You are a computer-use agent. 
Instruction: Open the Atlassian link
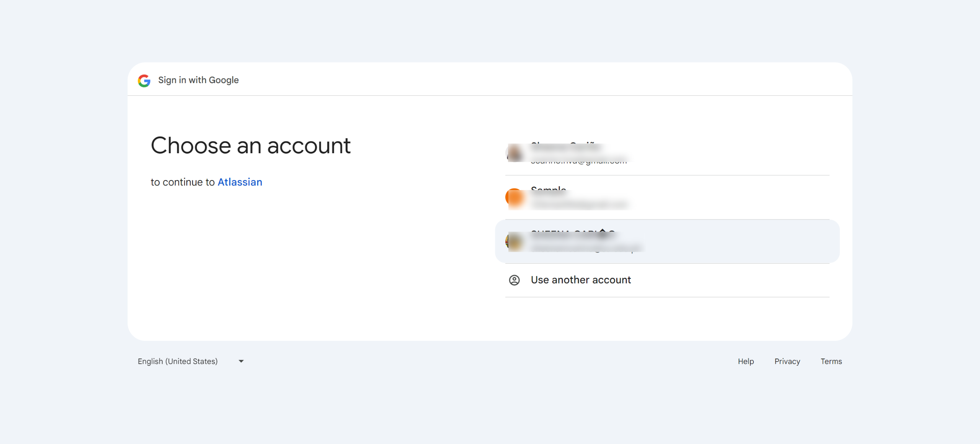point(240,182)
